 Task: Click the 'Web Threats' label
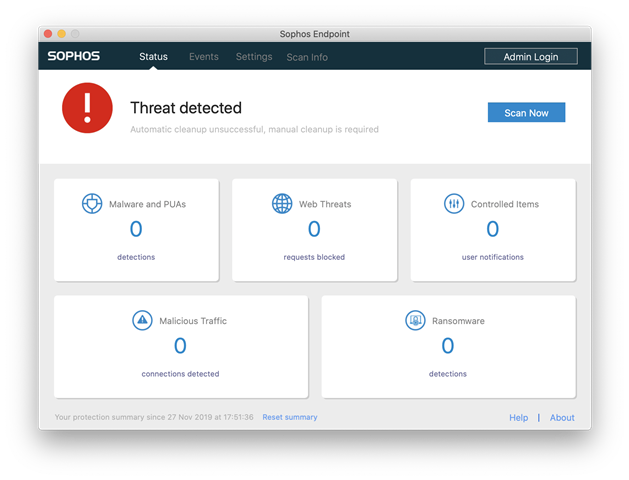coord(325,204)
